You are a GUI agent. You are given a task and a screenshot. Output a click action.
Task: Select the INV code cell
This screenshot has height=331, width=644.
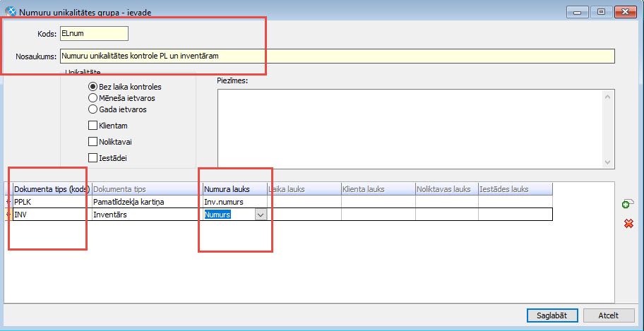[52, 215]
